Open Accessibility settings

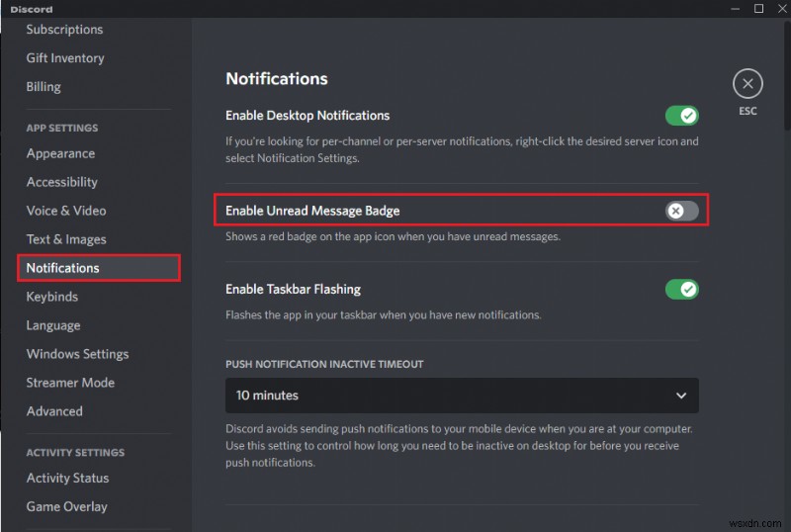point(62,182)
